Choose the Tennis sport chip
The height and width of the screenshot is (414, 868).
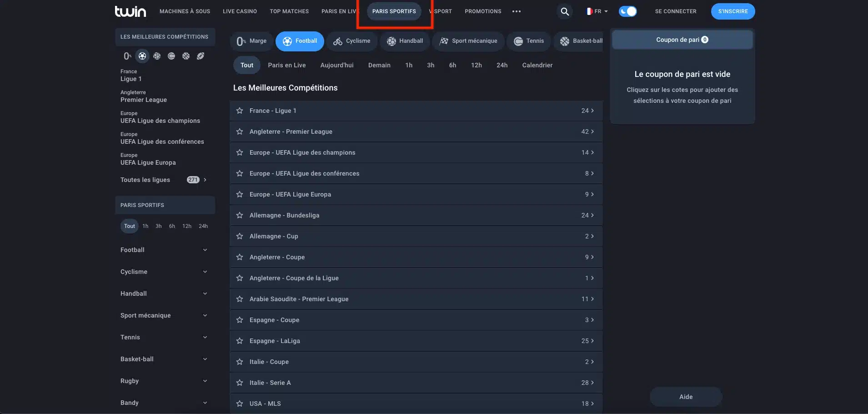529,41
